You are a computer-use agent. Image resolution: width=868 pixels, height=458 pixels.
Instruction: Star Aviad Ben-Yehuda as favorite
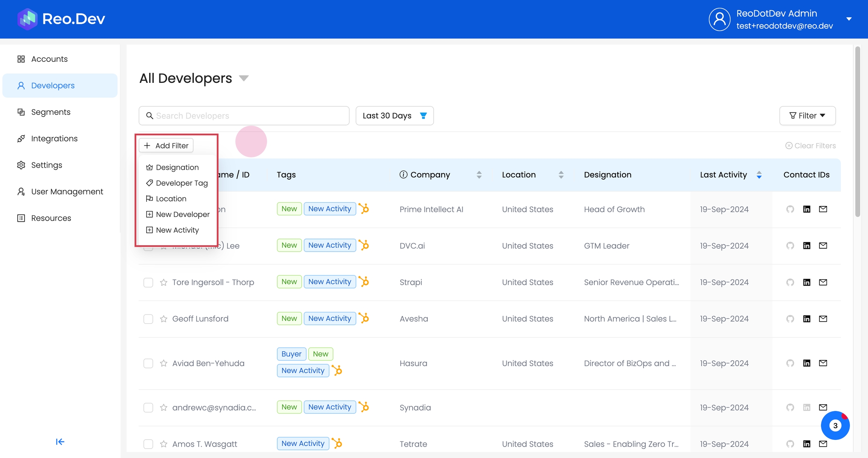[164, 363]
